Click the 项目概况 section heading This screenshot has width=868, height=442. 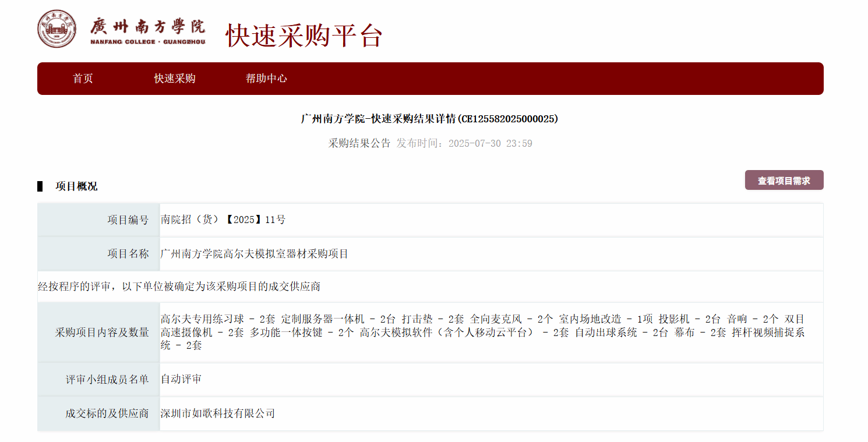pyautogui.click(x=76, y=186)
